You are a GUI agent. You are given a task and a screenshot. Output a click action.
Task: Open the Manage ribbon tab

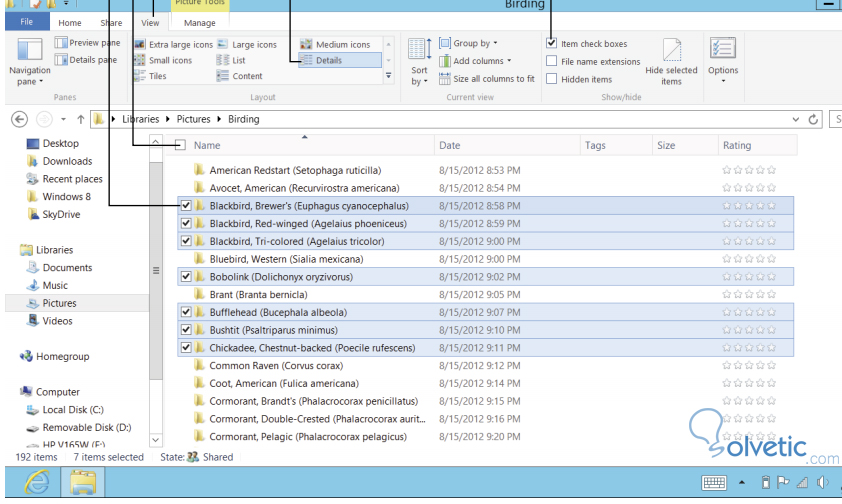pyautogui.click(x=200, y=23)
